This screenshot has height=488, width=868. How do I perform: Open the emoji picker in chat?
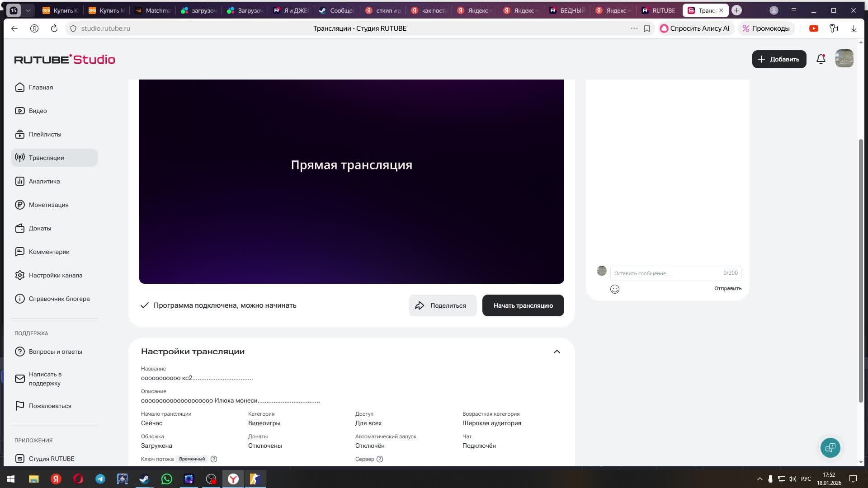[615, 289]
